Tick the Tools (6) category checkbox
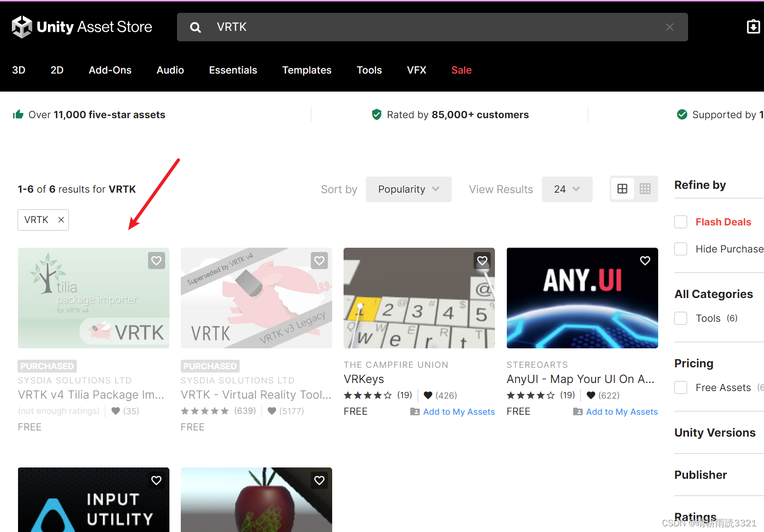The height and width of the screenshot is (532, 764). click(680, 318)
